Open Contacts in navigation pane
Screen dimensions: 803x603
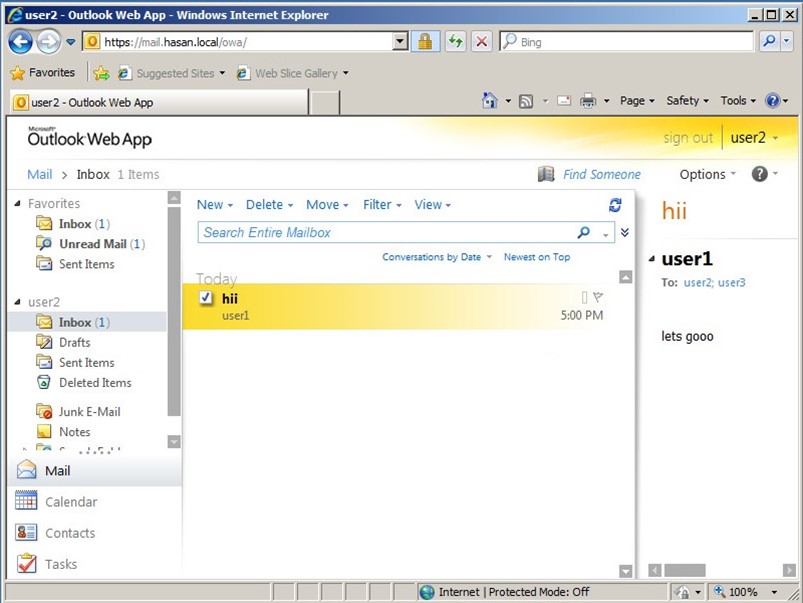click(69, 533)
